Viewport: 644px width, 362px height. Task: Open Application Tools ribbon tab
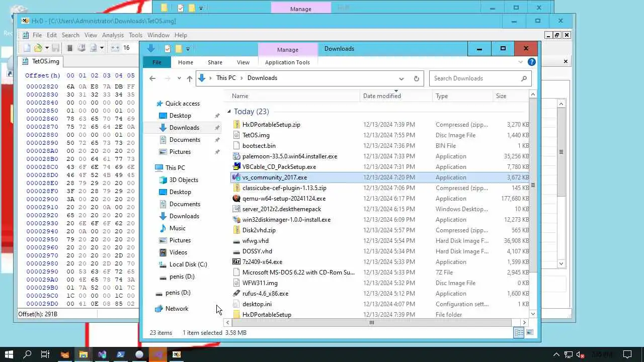click(x=287, y=62)
